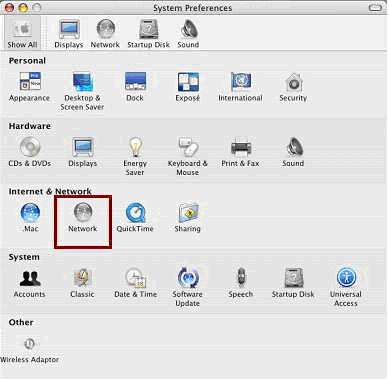Open the Software Update preference pane
This screenshot has height=381, width=389.
pyautogui.click(x=188, y=287)
